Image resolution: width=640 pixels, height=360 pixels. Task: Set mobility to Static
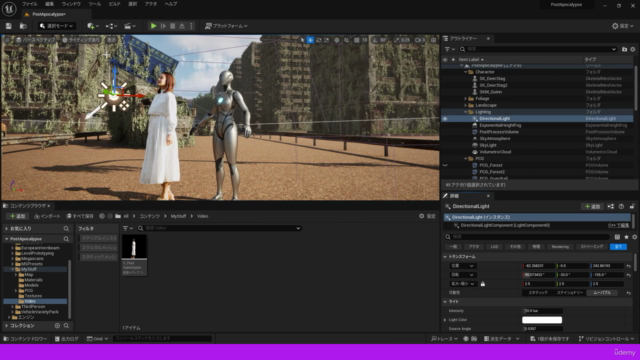[538, 293]
